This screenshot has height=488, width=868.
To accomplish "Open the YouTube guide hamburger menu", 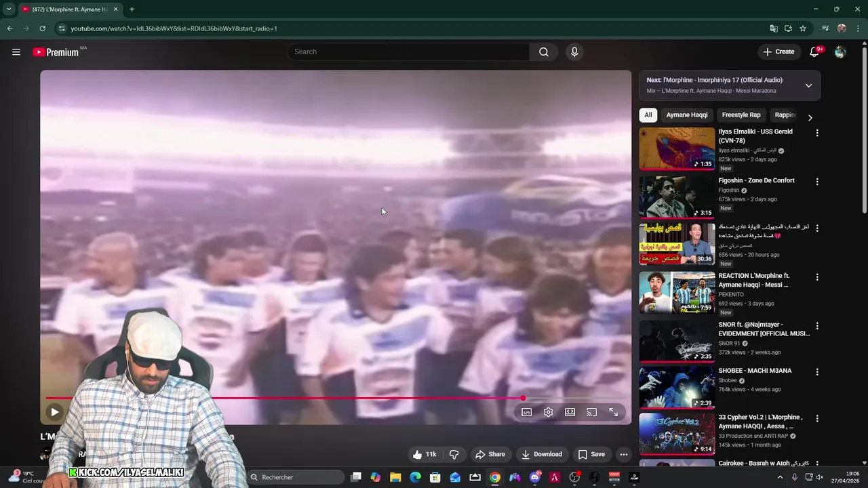I will coord(16,52).
